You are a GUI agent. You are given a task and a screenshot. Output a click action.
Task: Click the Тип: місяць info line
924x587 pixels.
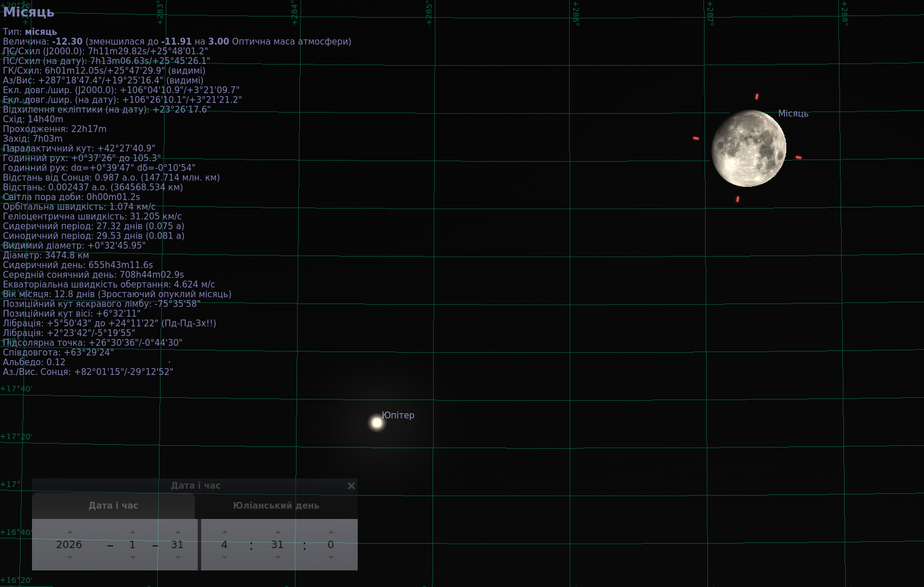point(30,32)
